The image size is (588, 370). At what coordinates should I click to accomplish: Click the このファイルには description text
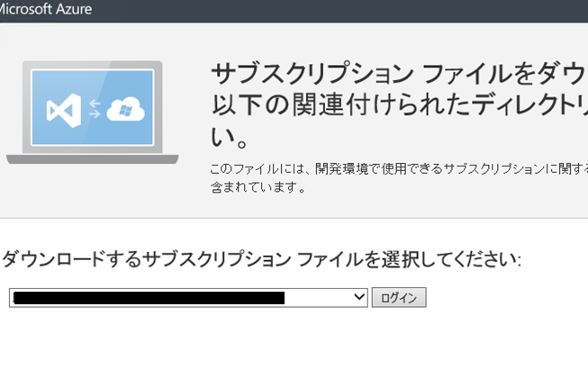point(398,168)
